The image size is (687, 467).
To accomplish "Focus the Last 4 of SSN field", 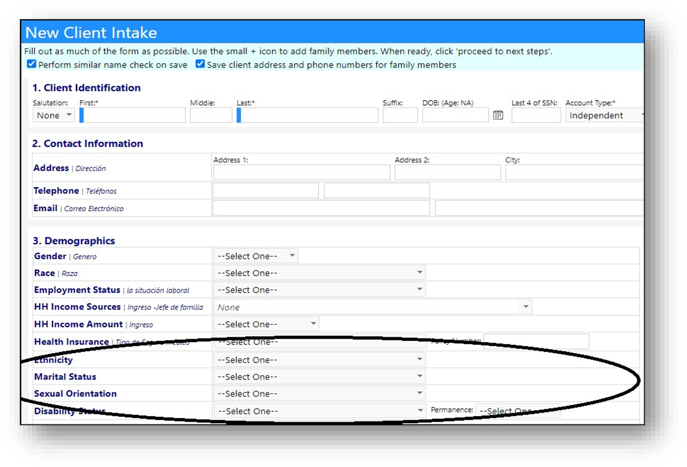I will [536, 115].
